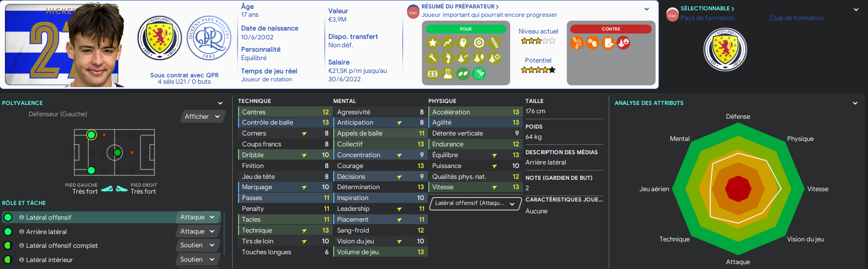Collapse the Analyse des attributs panel
Viewport: 868px width, 269px height.
tap(855, 103)
